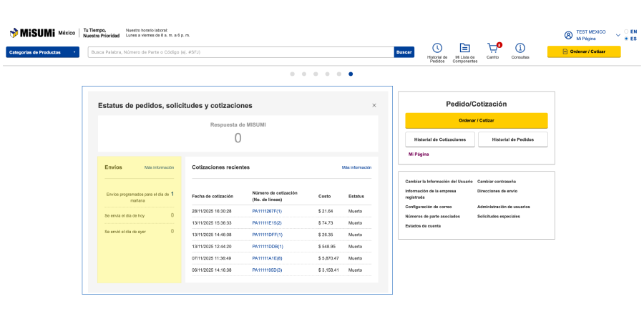Open Configuración de correo link
Image resolution: width=644 pixels, height=329 pixels.
(x=429, y=207)
